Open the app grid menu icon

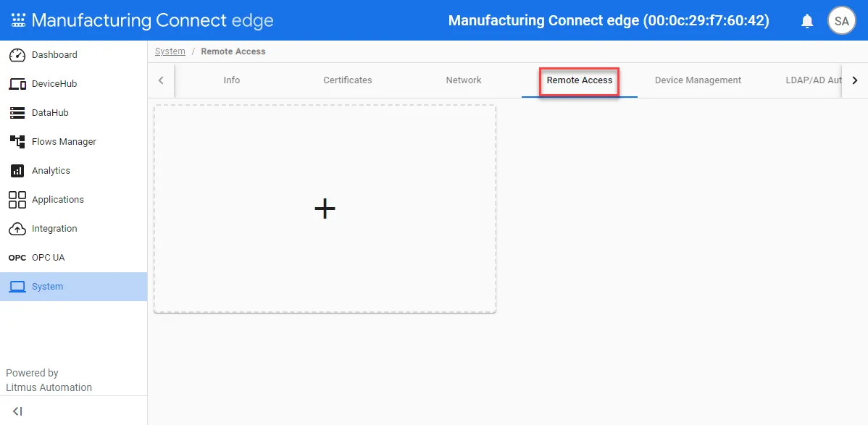tap(18, 20)
